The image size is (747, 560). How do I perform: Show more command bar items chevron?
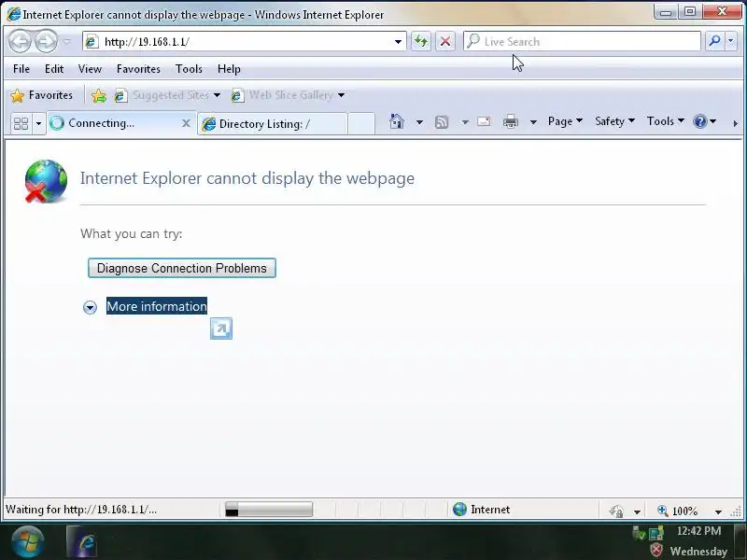735,123
